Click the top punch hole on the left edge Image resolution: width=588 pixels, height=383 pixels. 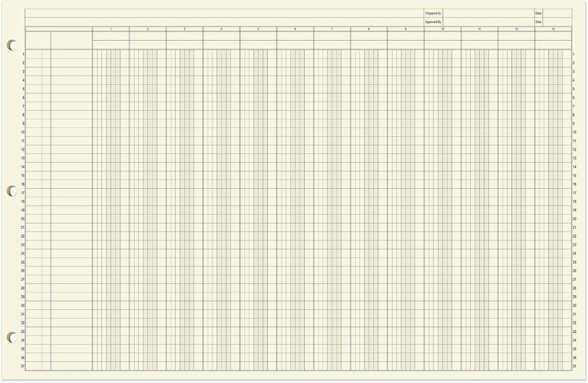click(x=12, y=45)
